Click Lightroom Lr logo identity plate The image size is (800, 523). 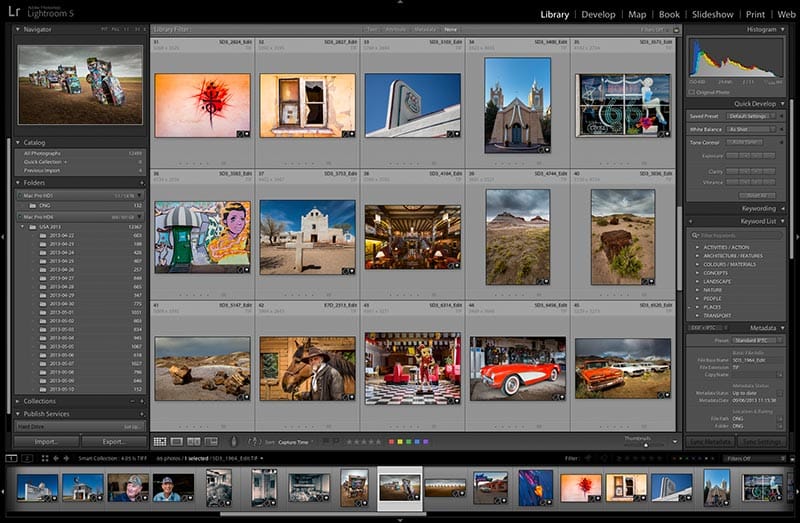pyautogui.click(x=14, y=11)
